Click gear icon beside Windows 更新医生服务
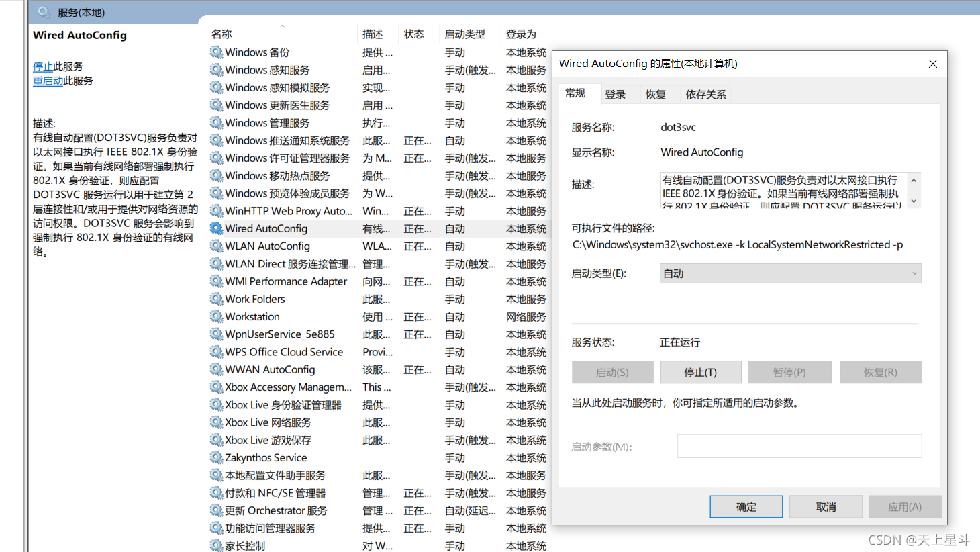 (216, 105)
